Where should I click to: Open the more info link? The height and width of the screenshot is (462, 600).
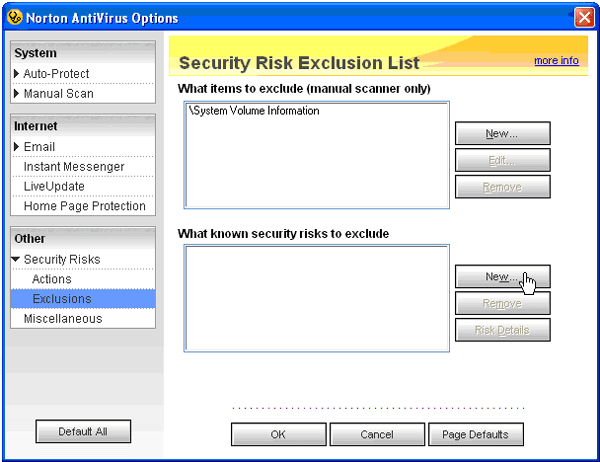[x=556, y=61]
